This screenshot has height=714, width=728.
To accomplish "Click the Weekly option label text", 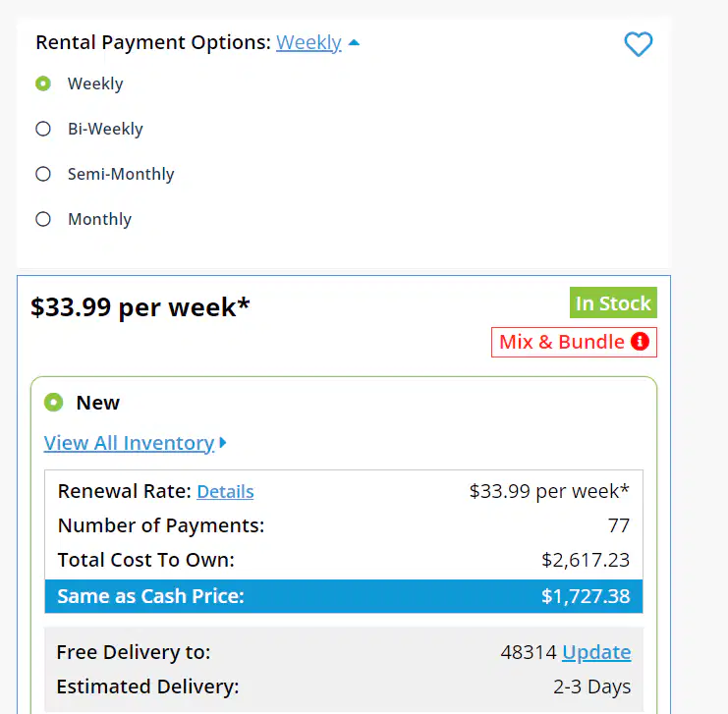I will click(95, 83).
